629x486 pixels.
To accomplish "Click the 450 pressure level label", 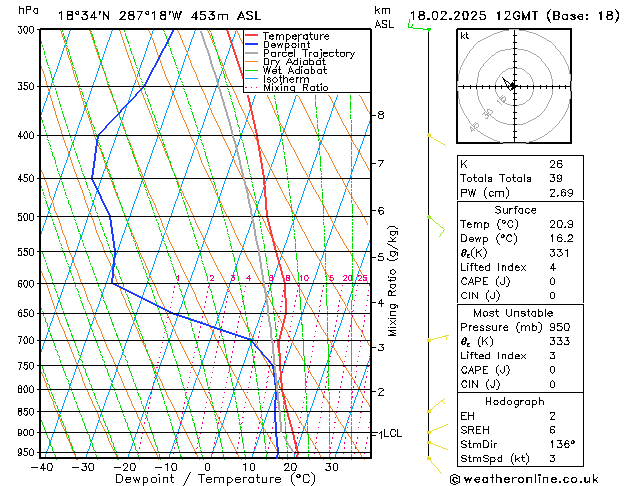I will tap(28, 178).
